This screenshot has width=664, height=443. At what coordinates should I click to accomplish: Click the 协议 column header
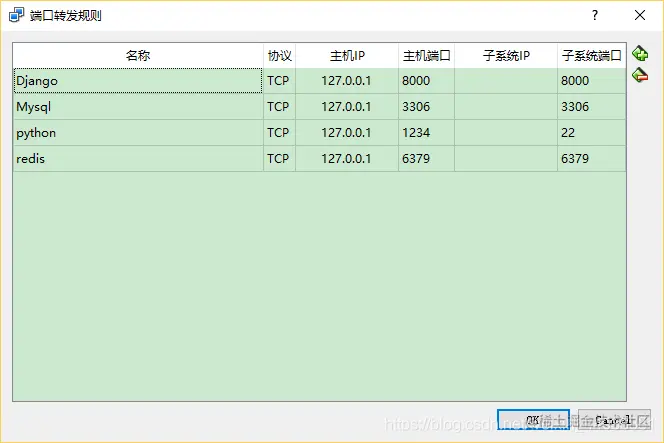point(279,55)
